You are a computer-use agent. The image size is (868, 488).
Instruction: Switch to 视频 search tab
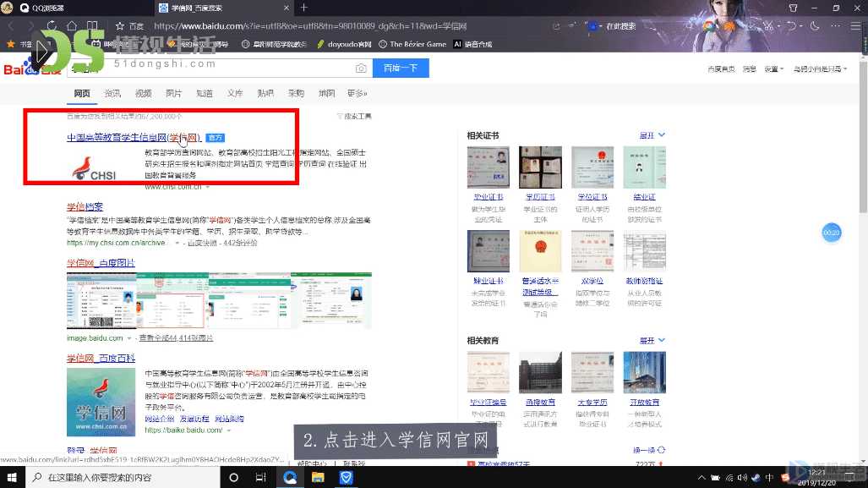click(144, 93)
